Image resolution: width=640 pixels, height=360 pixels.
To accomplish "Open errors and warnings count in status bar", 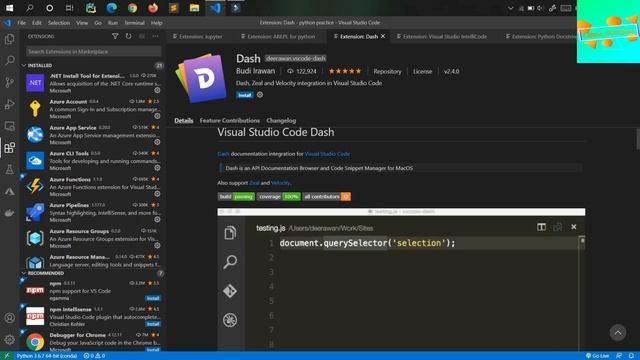I will point(94,356).
